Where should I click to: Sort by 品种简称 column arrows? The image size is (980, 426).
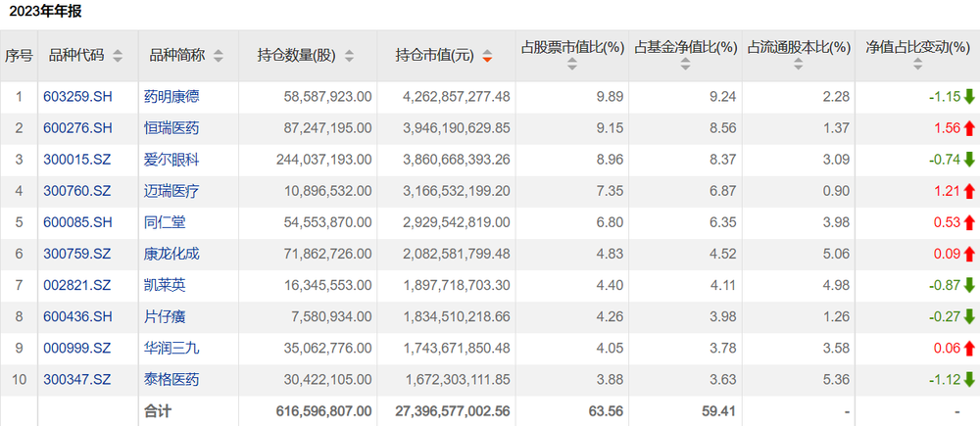click(x=219, y=56)
